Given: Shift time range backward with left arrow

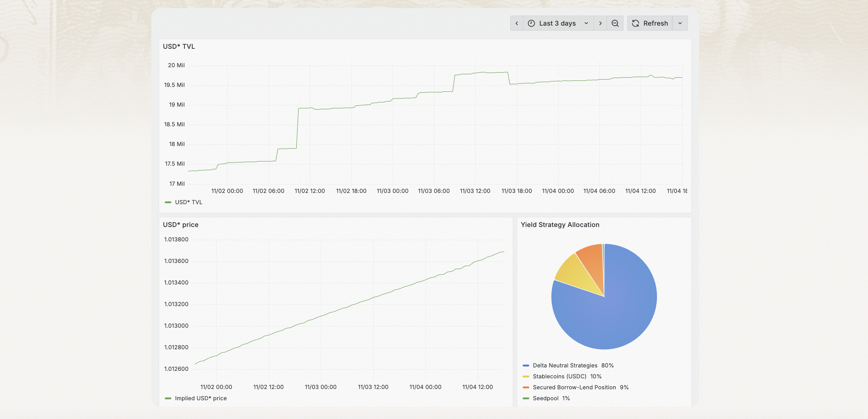Looking at the screenshot, I should coord(517,23).
